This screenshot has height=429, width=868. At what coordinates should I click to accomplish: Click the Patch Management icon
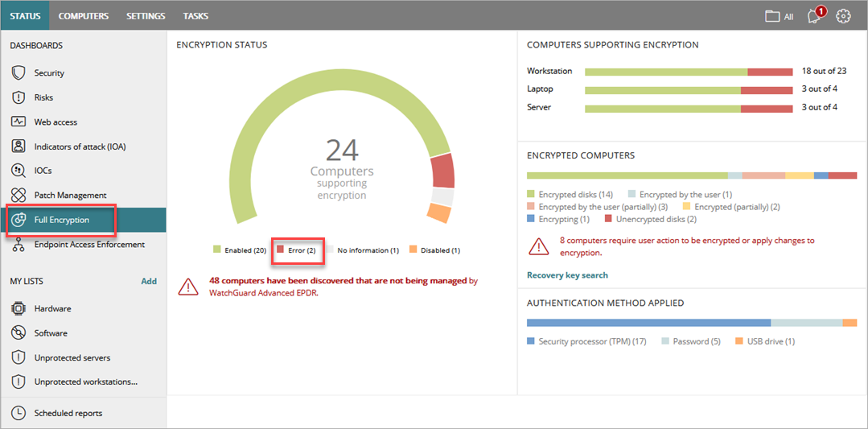click(x=19, y=196)
